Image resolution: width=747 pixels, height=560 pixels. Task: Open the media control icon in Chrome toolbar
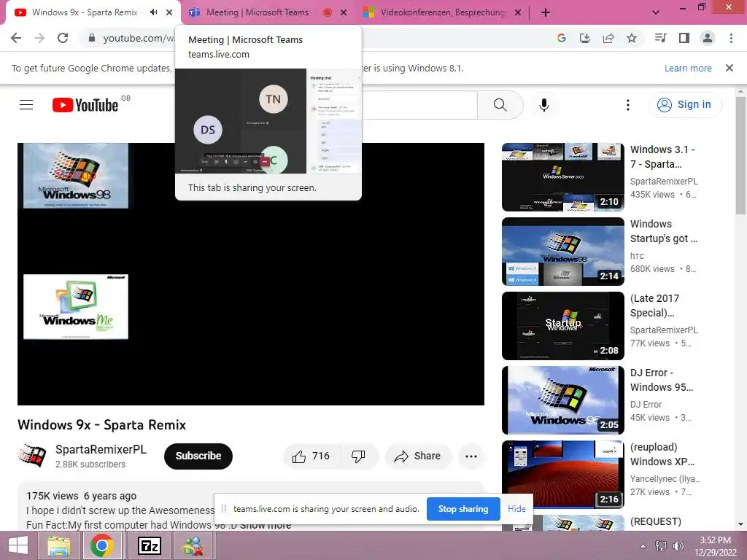coord(661,38)
